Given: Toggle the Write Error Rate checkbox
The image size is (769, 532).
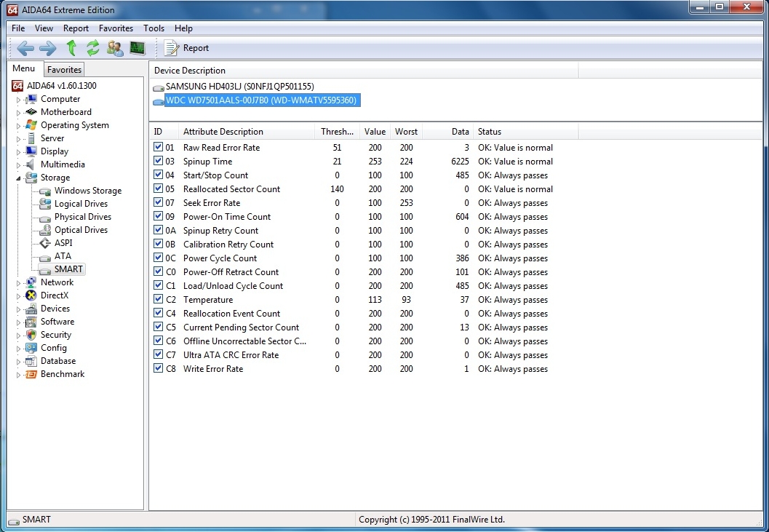Looking at the screenshot, I should pos(158,368).
